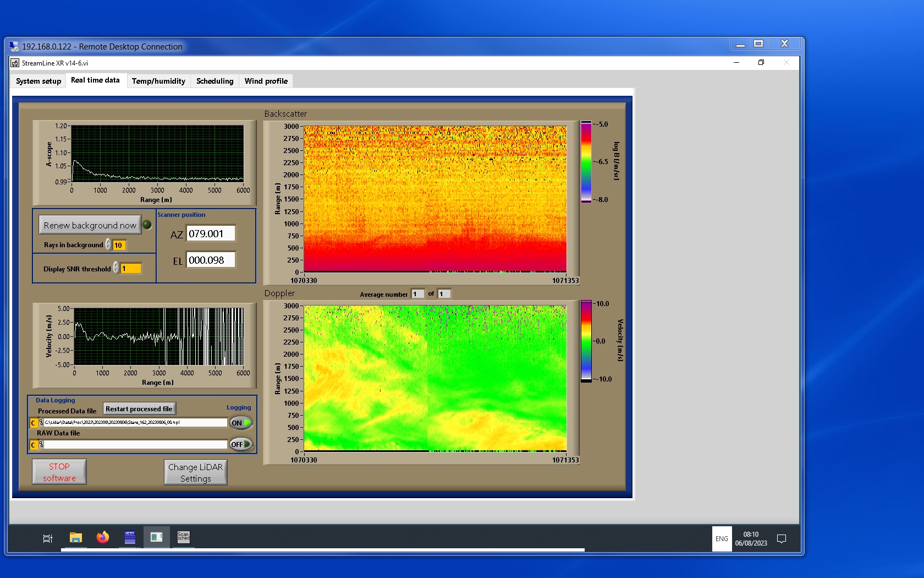This screenshot has height=578, width=924.
Task: Launch Firefox from the taskbar
Action: click(x=103, y=537)
